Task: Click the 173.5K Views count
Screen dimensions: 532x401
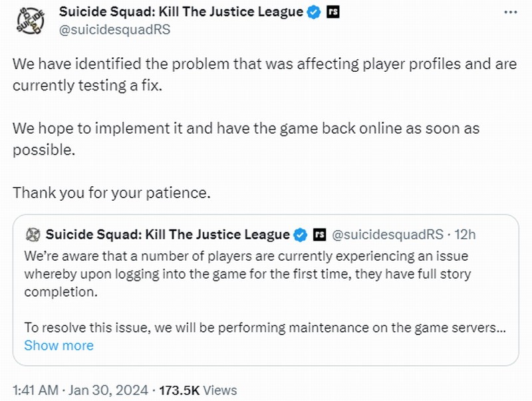Action: point(198,390)
